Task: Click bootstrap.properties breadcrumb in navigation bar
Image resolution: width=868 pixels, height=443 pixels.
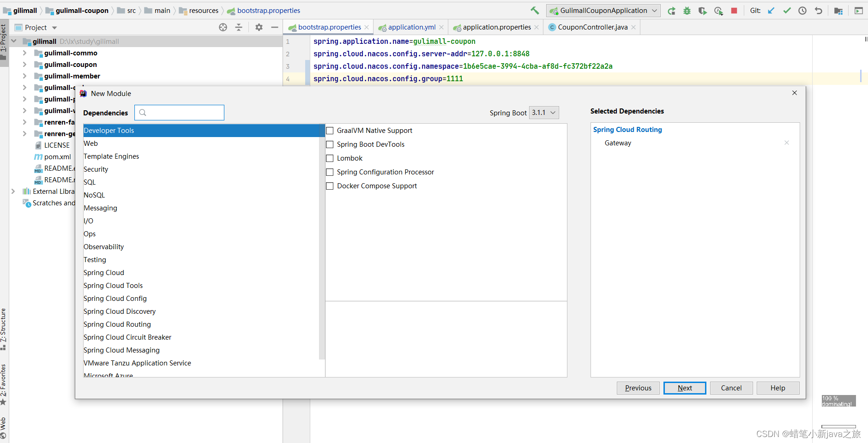Action: pyautogui.click(x=263, y=11)
